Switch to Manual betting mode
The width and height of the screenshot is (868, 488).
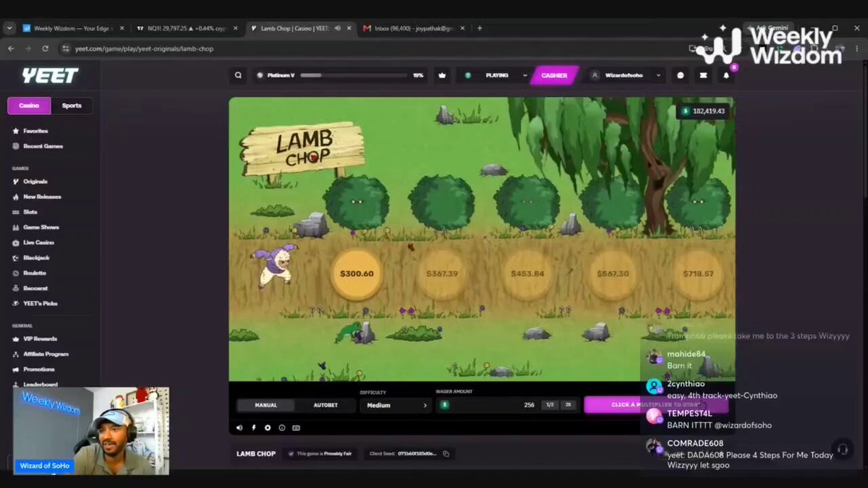click(265, 405)
